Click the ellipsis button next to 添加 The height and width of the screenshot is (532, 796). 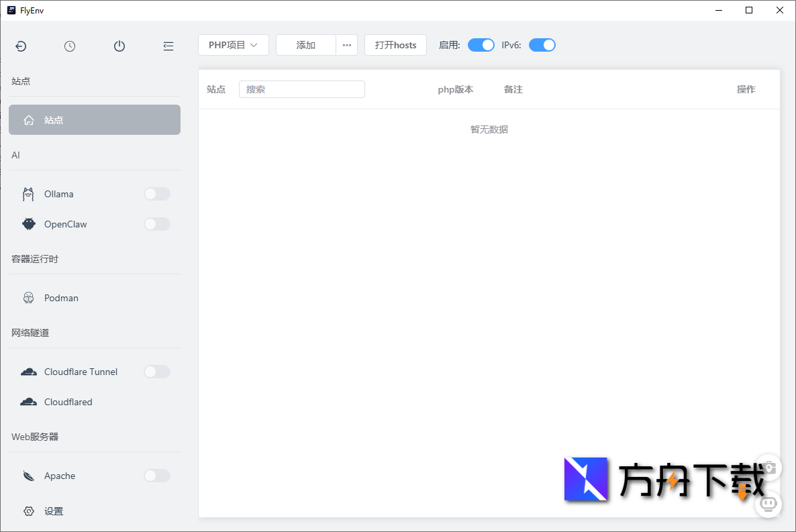tap(346, 45)
